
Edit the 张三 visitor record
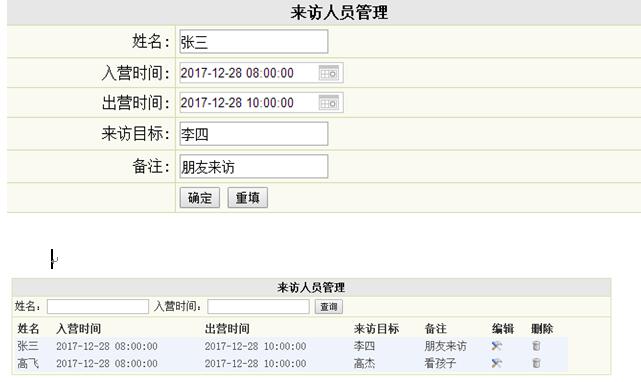point(497,346)
